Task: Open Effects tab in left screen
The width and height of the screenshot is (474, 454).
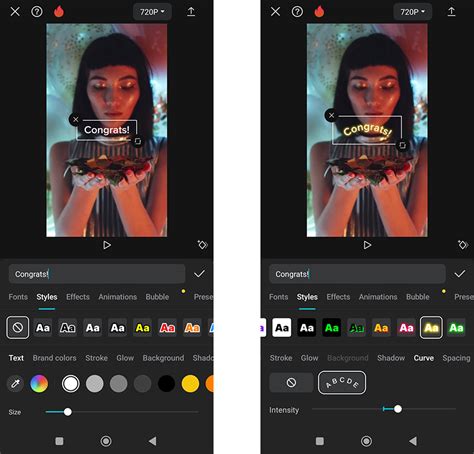Action: click(x=78, y=297)
